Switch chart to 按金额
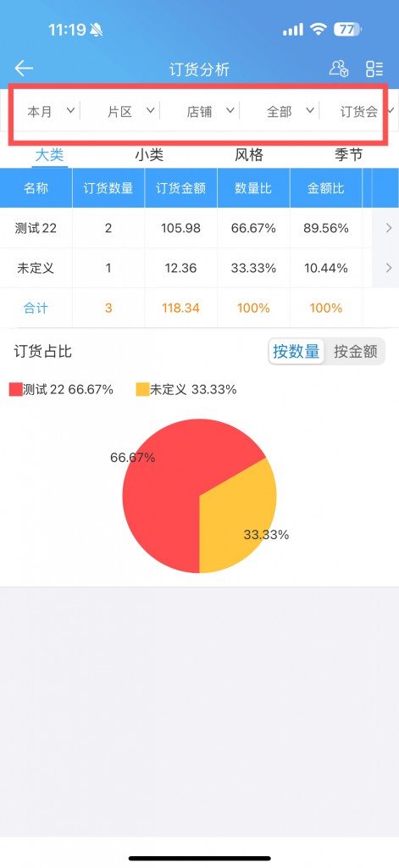399x868 pixels. coord(355,352)
